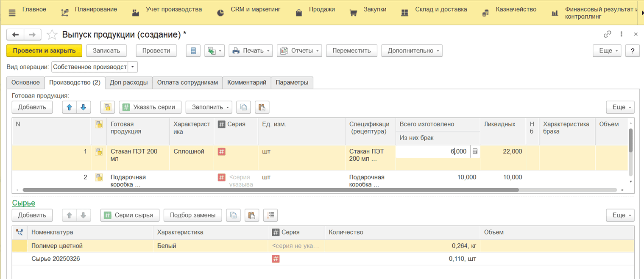Open the Доп расходы tab
This screenshot has height=279, width=644.
pos(128,83)
